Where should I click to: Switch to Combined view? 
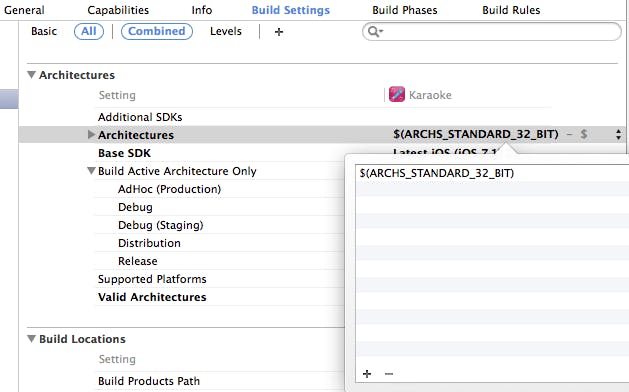point(157,31)
